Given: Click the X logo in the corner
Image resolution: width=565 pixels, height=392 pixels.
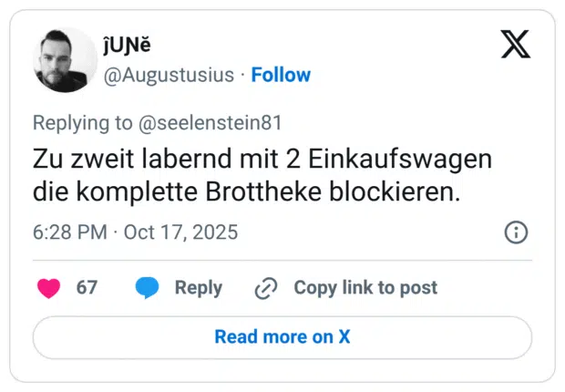Looking at the screenshot, I should 516,43.
